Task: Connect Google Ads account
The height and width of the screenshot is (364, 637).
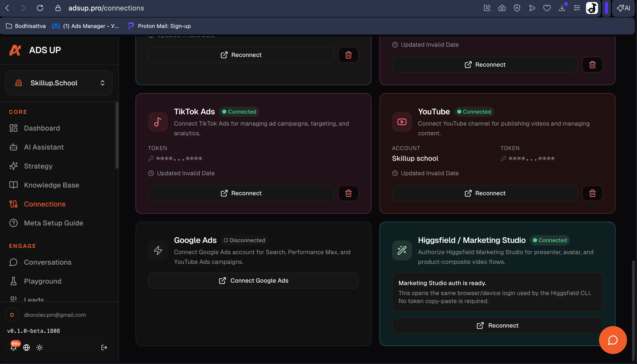Action: (253, 281)
